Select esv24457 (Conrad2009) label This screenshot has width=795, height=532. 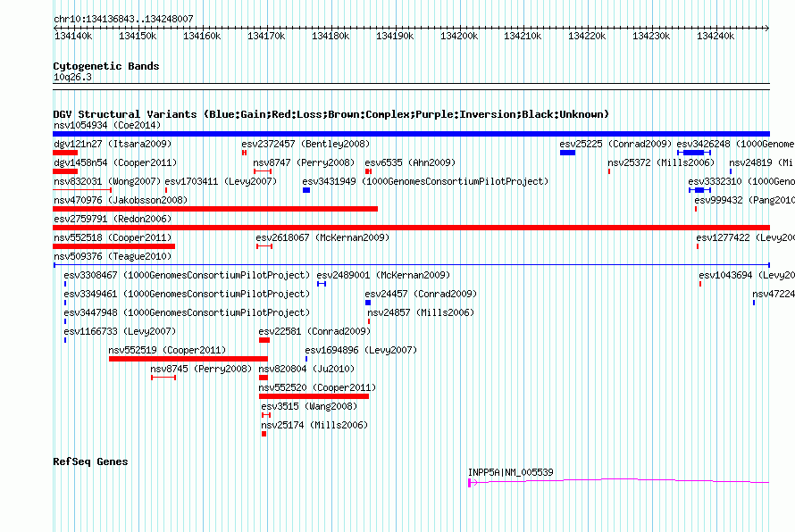coord(421,294)
